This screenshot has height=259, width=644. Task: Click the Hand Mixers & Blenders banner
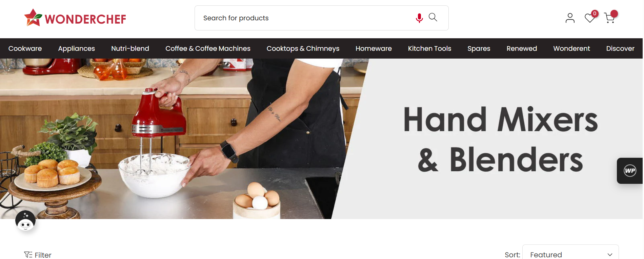coord(321,139)
